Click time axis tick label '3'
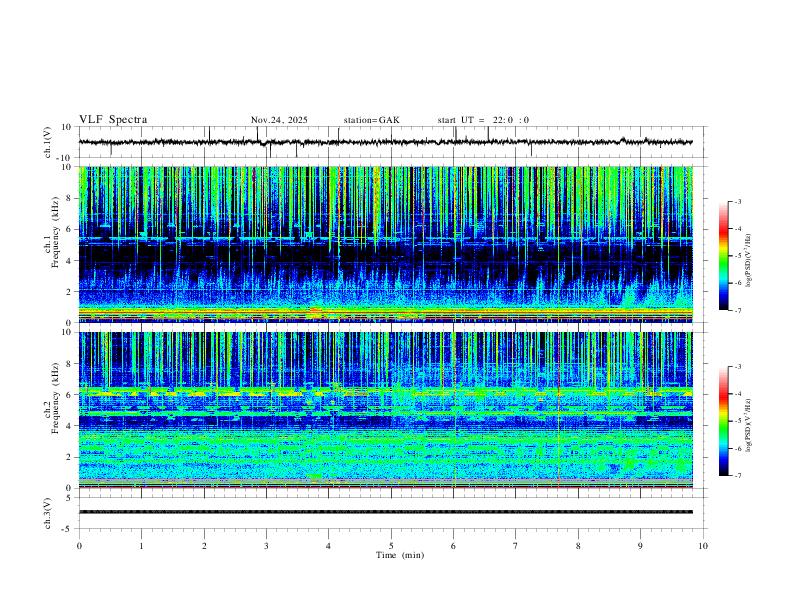This screenshot has width=792, height=612. (x=266, y=546)
